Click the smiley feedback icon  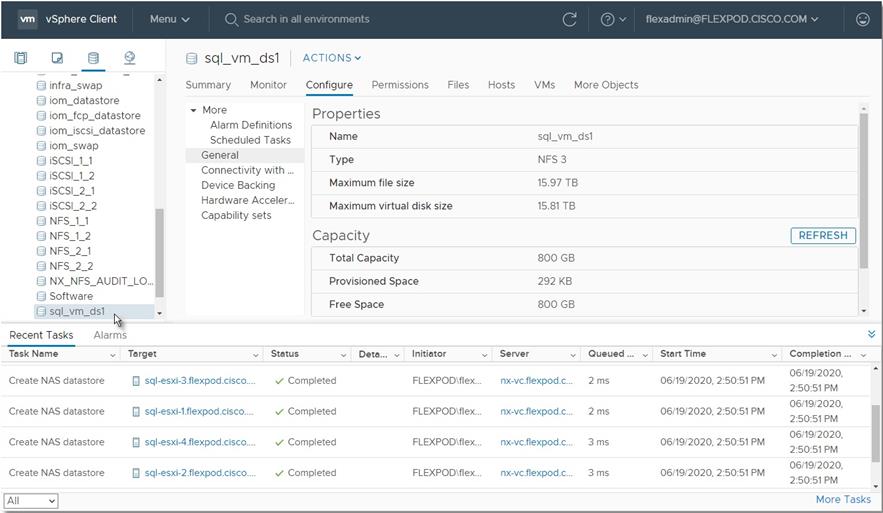coord(863,19)
